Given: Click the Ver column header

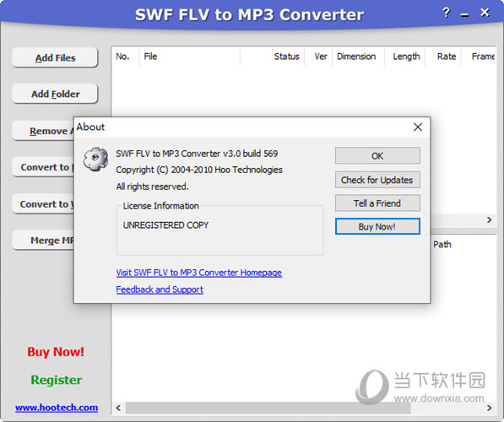Looking at the screenshot, I should click(x=318, y=57).
